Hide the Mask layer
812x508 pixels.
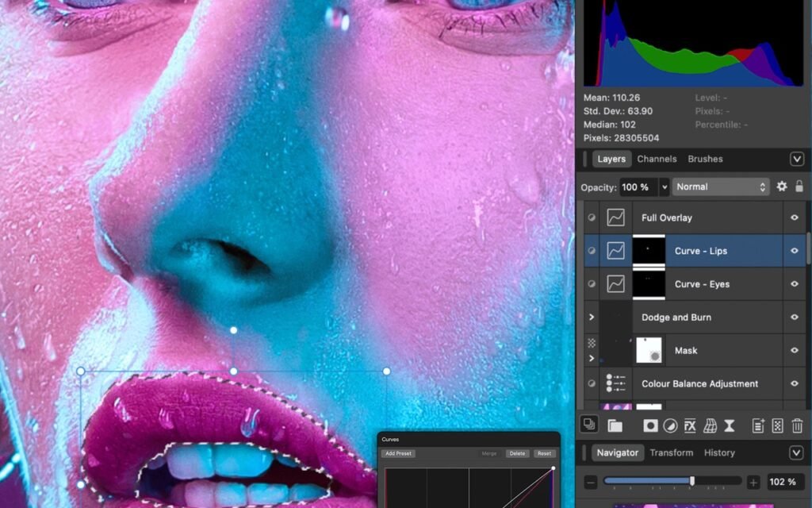click(x=795, y=350)
